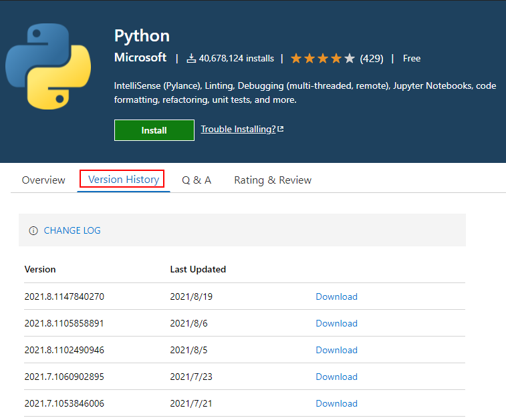Click the info icon beside CHANGE LOG
Viewport: 506px width, 420px height.
coord(33,231)
